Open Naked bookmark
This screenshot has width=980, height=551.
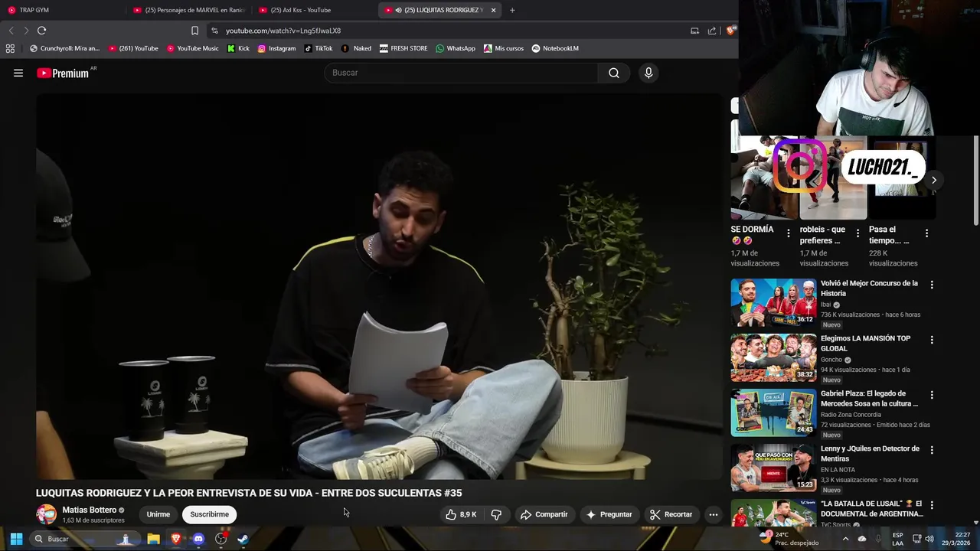(x=356, y=48)
